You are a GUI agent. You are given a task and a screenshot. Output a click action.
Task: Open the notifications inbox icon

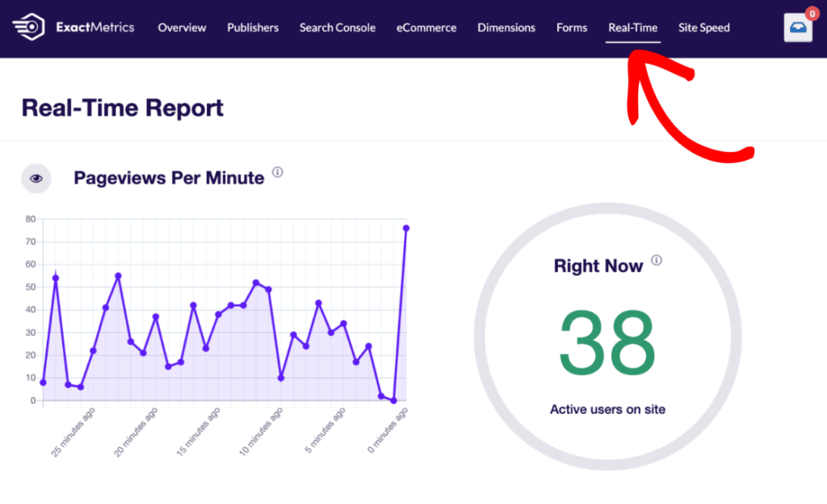(x=798, y=29)
